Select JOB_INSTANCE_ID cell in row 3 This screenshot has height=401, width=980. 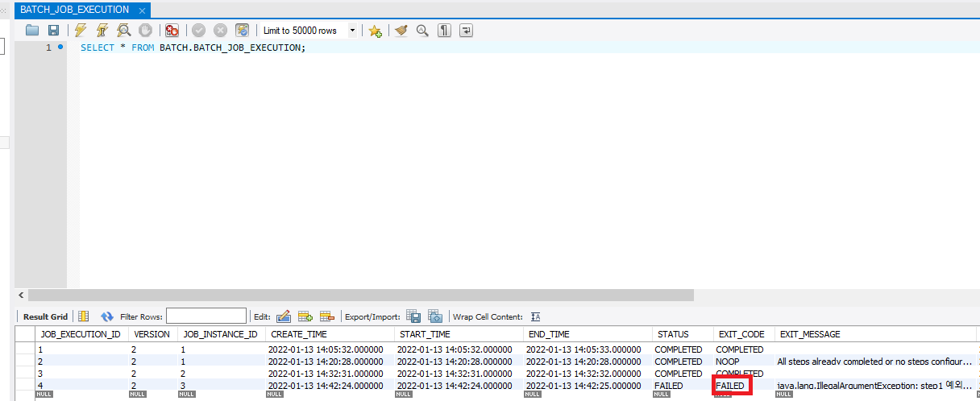click(x=221, y=374)
